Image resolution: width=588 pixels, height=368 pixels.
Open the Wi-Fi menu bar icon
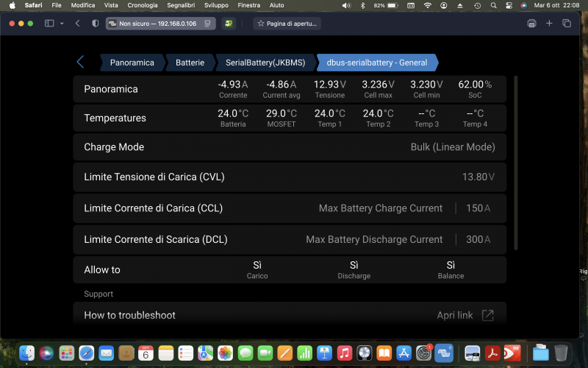click(428, 5)
